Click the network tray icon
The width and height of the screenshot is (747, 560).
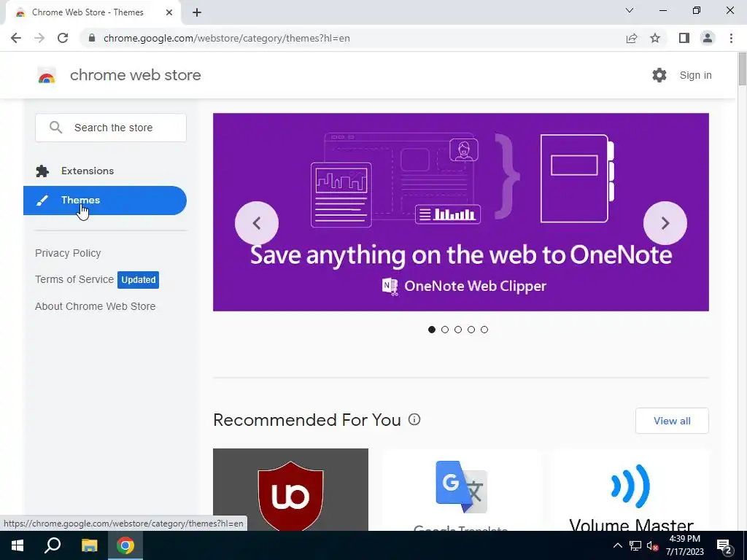[x=635, y=545]
